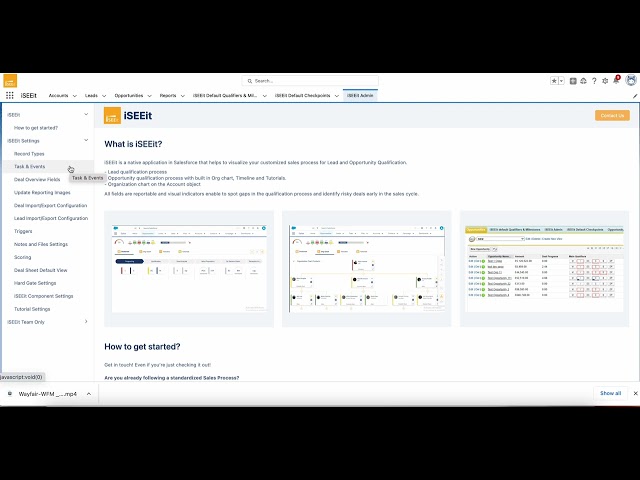Open the Favorites star icon

[554, 81]
